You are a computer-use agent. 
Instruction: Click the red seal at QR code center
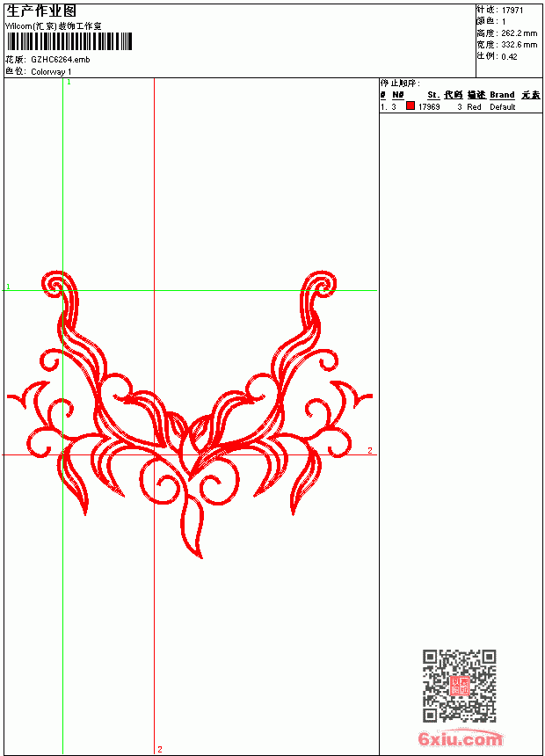pyautogui.click(x=460, y=686)
